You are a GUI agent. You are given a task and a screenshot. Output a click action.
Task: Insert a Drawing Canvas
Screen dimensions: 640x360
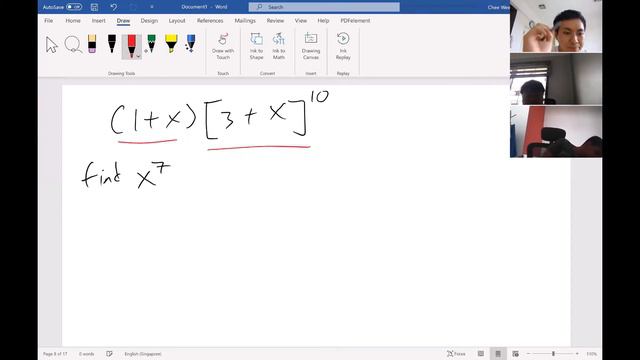click(x=311, y=47)
